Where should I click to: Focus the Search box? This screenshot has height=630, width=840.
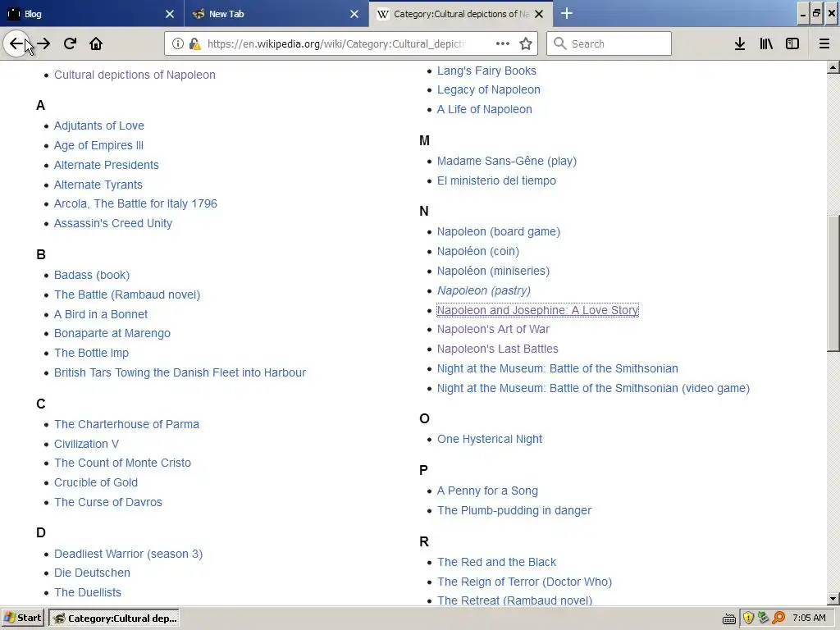click(x=609, y=43)
